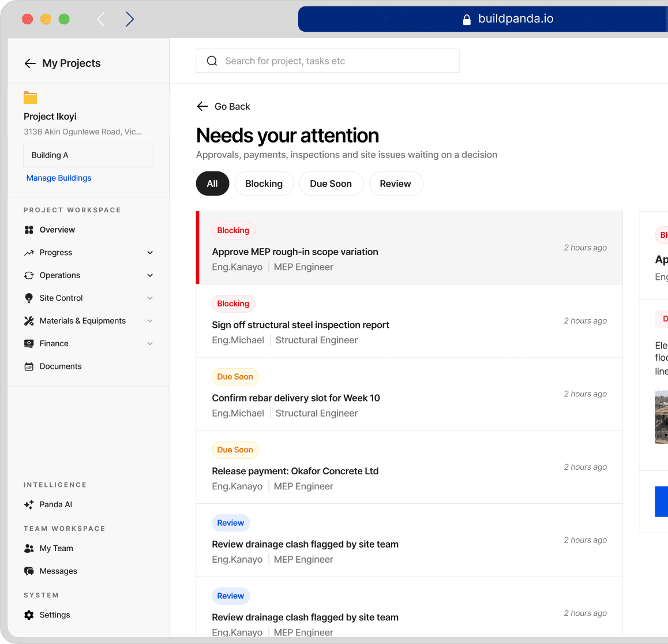Select the Due Soon filter tab

(331, 184)
